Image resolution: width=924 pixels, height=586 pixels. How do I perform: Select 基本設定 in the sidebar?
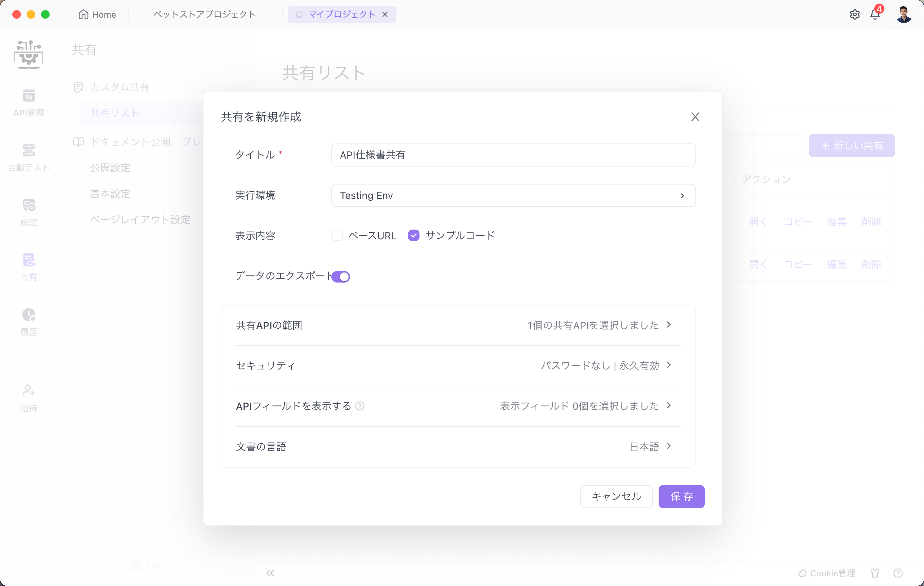[x=110, y=194]
